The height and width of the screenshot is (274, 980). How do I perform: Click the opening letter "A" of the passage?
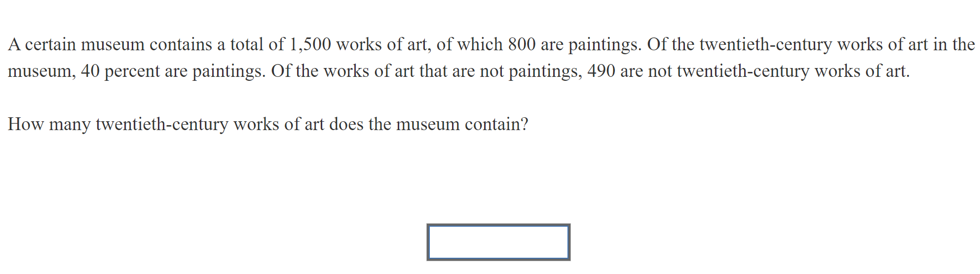[14, 44]
